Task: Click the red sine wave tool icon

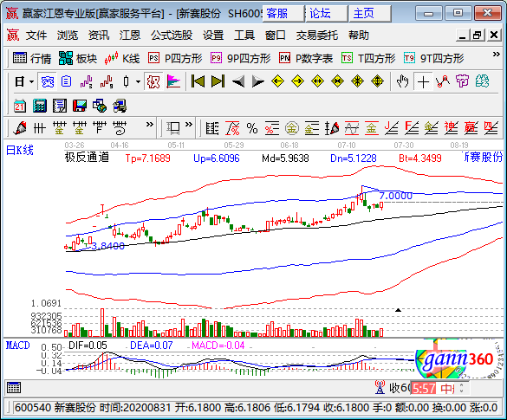Action: [x=352, y=128]
